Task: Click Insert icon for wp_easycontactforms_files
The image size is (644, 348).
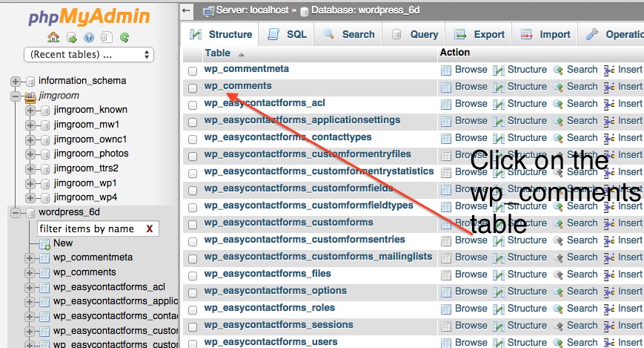Action: tap(609, 275)
